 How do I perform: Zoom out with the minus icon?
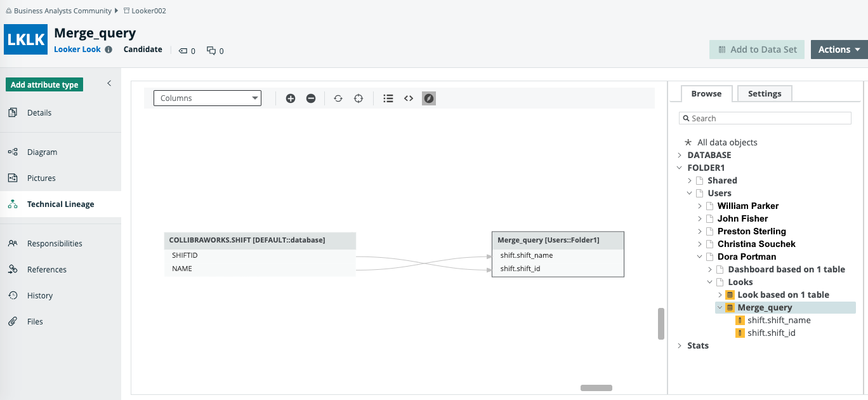click(x=311, y=98)
